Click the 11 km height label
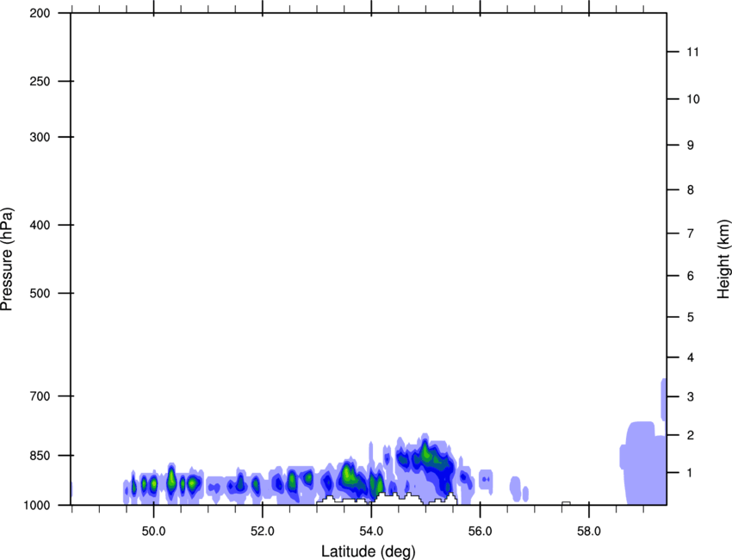This screenshot has height=560, width=732. tap(692, 52)
